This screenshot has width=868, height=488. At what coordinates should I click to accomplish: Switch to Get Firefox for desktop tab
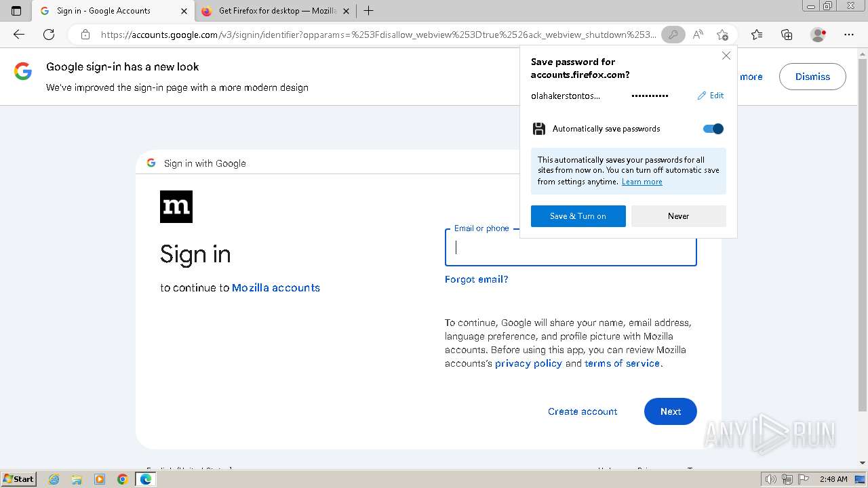[x=277, y=11]
